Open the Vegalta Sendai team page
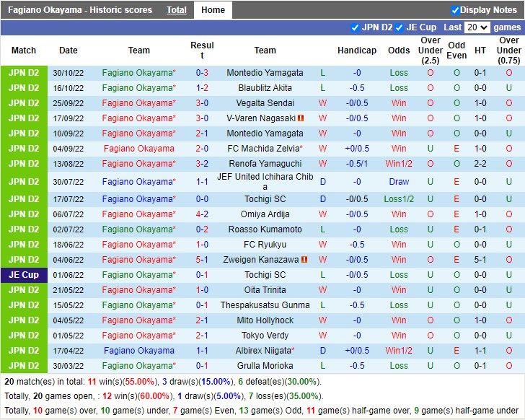The width and height of the screenshot is (525, 420). tap(265, 103)
